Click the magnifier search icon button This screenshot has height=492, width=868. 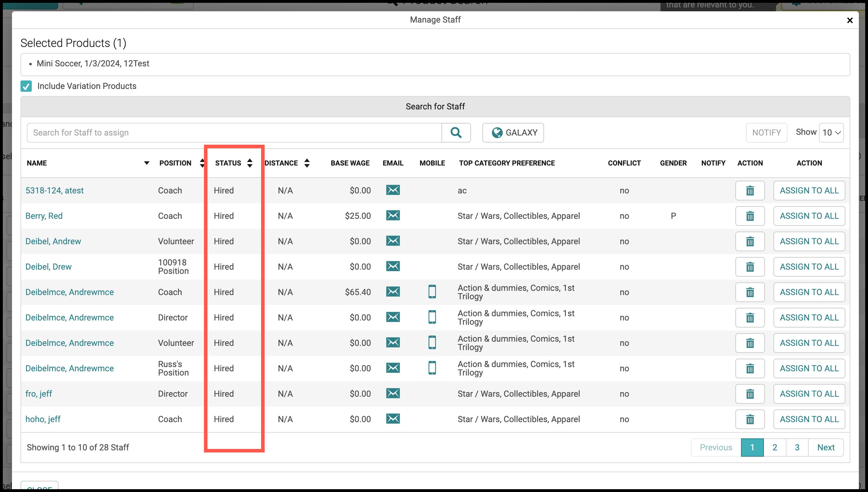(456, 133)
